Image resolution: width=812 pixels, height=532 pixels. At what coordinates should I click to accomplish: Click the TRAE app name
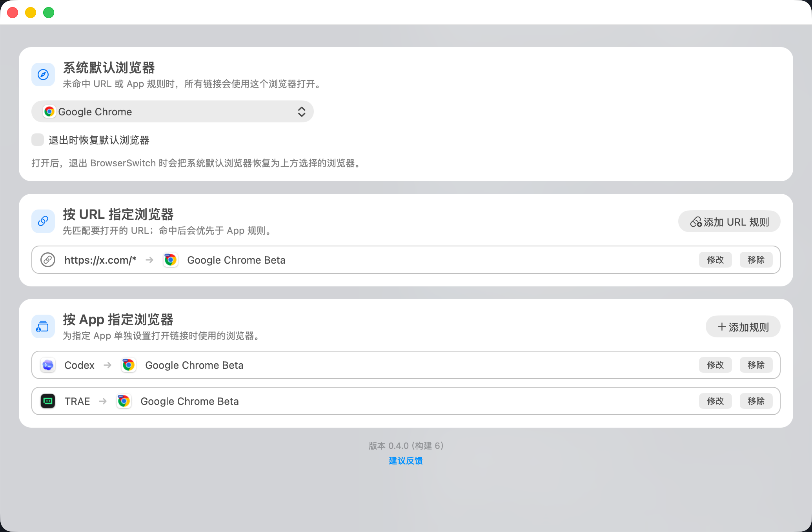77,401
